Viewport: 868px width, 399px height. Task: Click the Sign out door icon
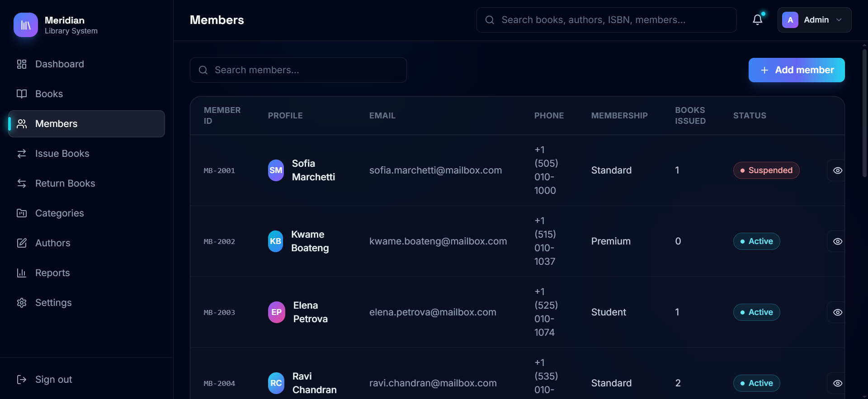click(22, 380)
